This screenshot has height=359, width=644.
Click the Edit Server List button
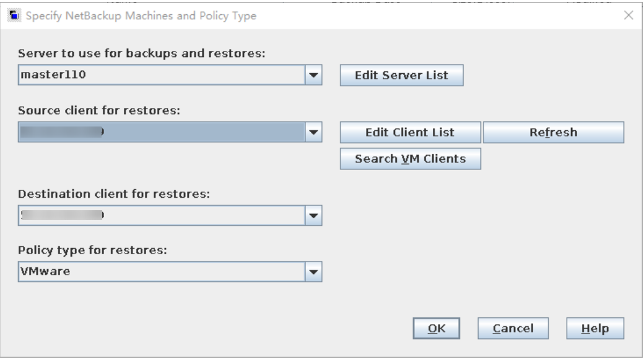(401, 76)
